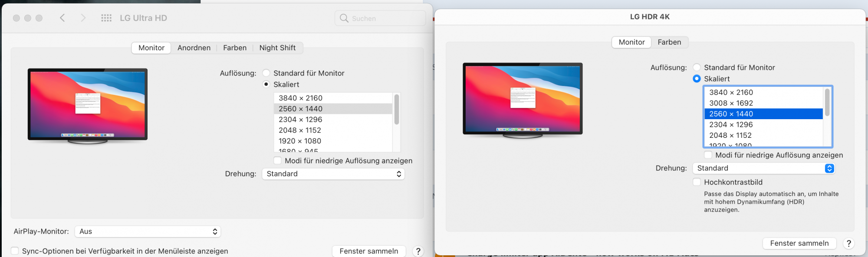Select 2048 × 1152 in LG Ultra HD list
The width and height of the screenshot is (868, 257).
(x=333, y=130)
